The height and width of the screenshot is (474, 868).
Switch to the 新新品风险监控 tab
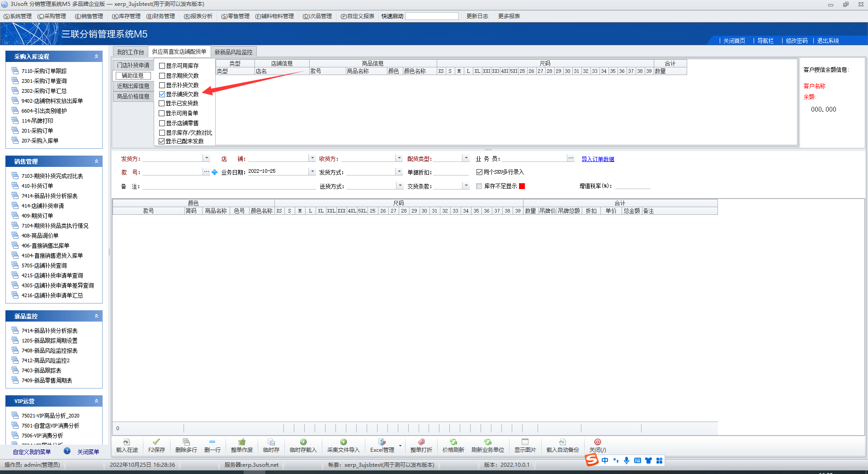233,52
